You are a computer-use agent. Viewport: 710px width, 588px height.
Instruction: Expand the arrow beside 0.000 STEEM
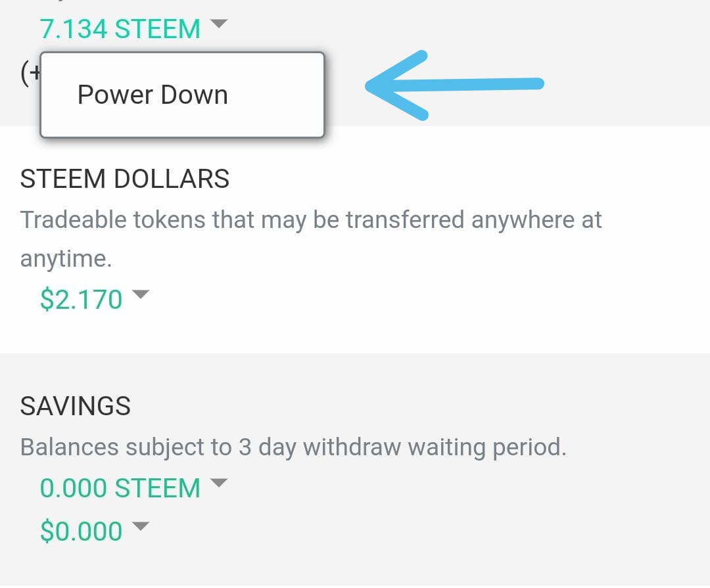click(219, 484)
